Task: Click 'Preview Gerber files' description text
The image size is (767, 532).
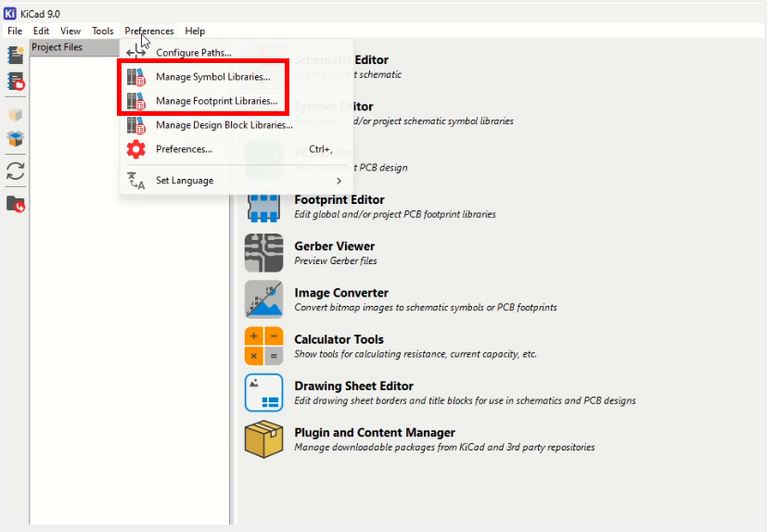Action: (336, 260)
